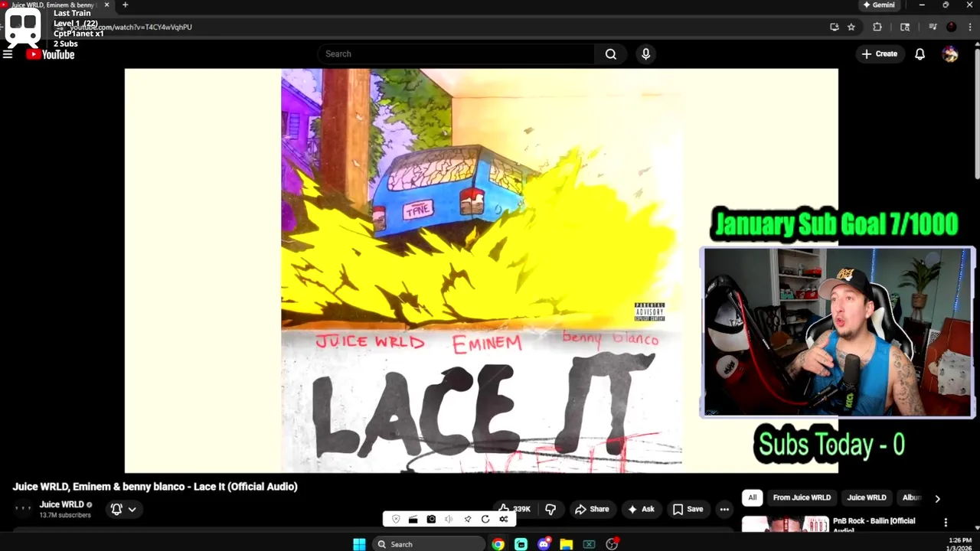Open the YouTube account avatar menu
Screen dimensions: 980x551
coord(950,54)
